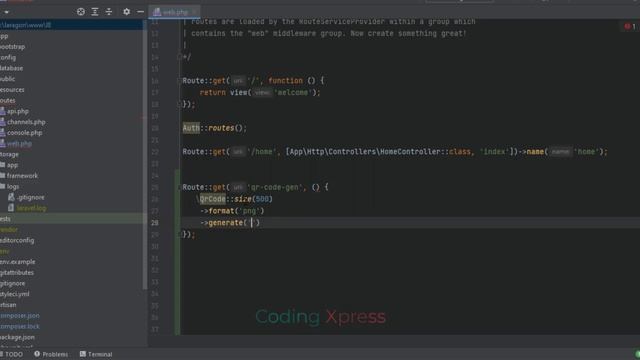
Task: Select bootstrap folder in project tree
Action: click(x=13, y=47)
